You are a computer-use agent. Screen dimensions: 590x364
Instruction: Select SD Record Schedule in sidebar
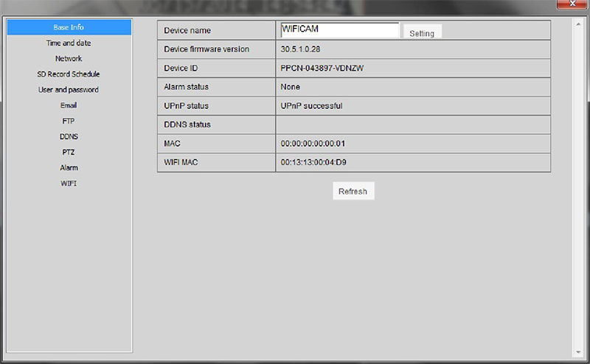pos(69,74)
